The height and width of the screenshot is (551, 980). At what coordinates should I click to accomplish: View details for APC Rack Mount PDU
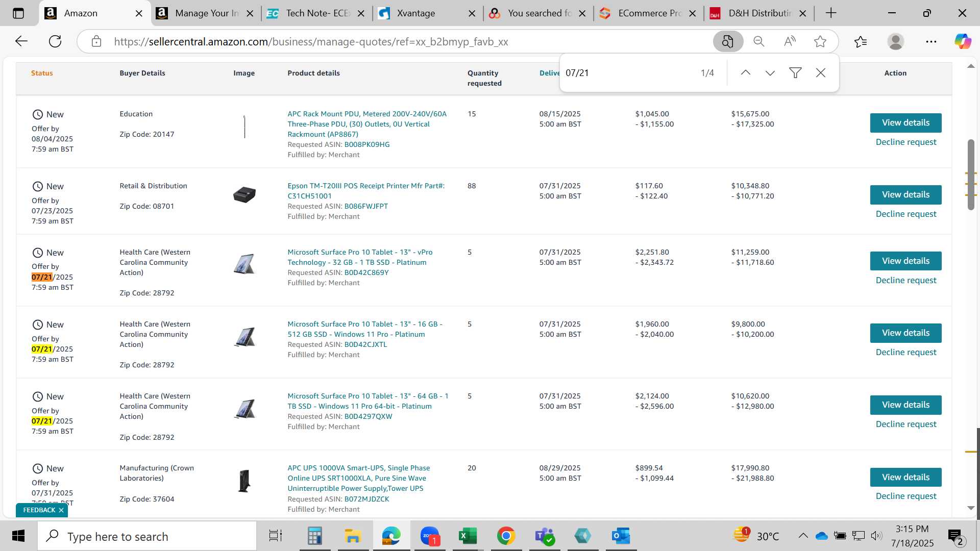[x=905, y=123]
